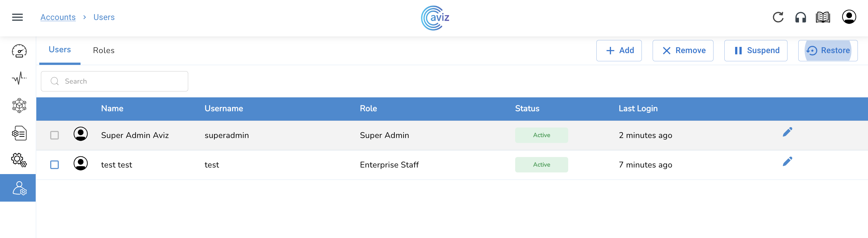Select the test test user checkbox
Screen dimensions: 868x238
pos(55,165)
